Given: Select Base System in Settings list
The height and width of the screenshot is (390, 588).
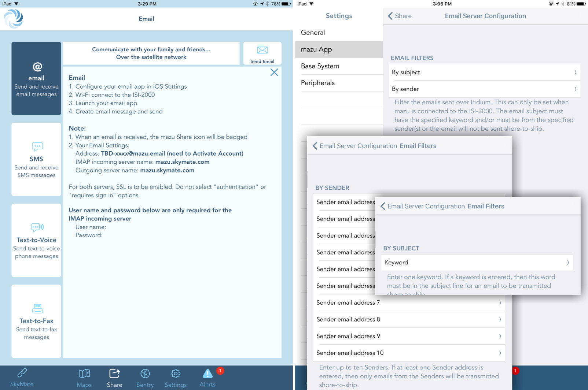Looking at the screenshot, I should coord(339,66).
